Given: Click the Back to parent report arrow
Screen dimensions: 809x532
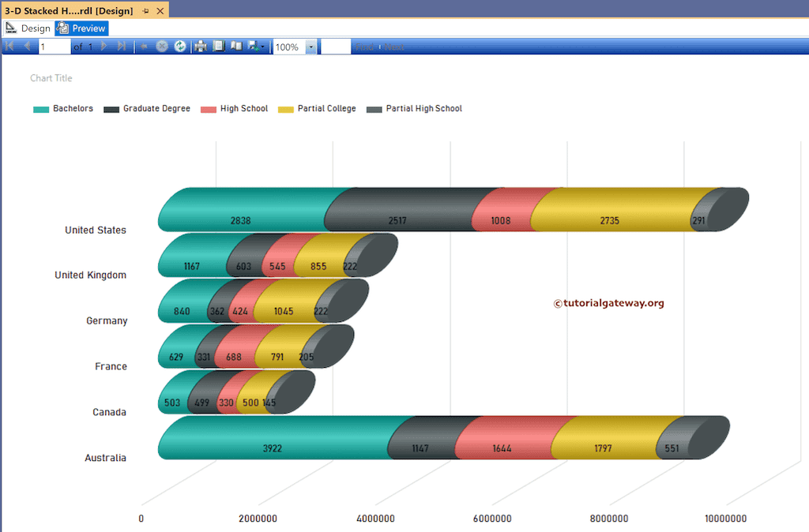Looking at the screenshot, I should click(x=145, y=46).
